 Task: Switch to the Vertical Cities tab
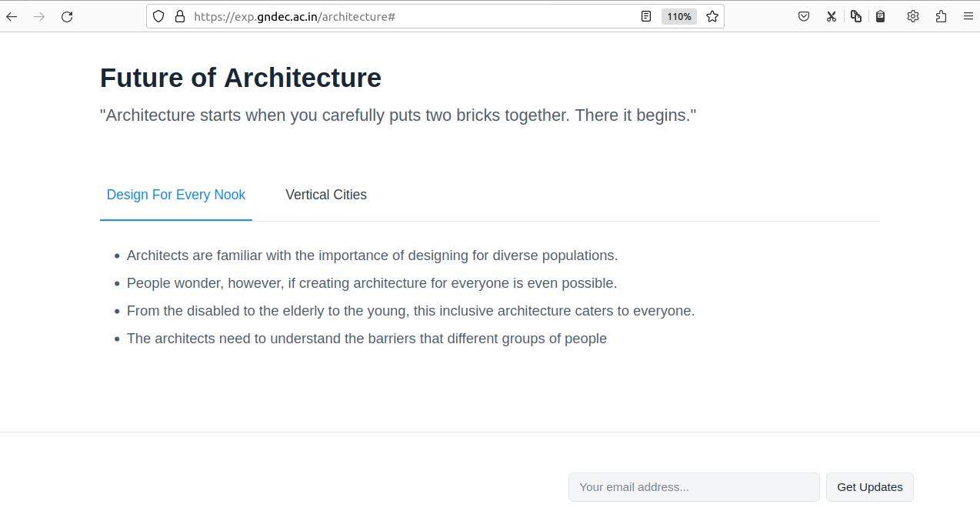pos(326,195)
